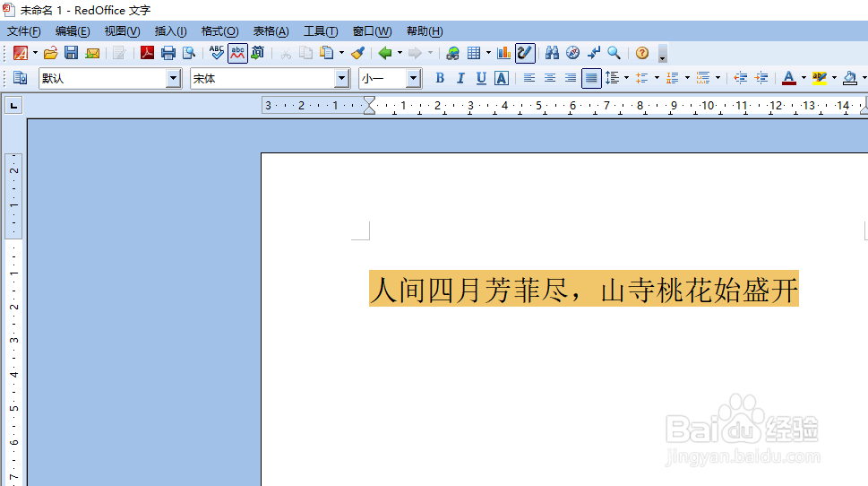Screen dimensions: 868x486
Task: Open the 编辑(E) menu
Action: pyautogui.click(x=73, y=31)
